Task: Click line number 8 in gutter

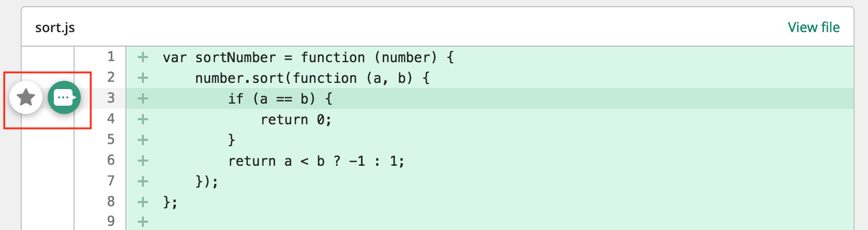Action: pos(111,202)
